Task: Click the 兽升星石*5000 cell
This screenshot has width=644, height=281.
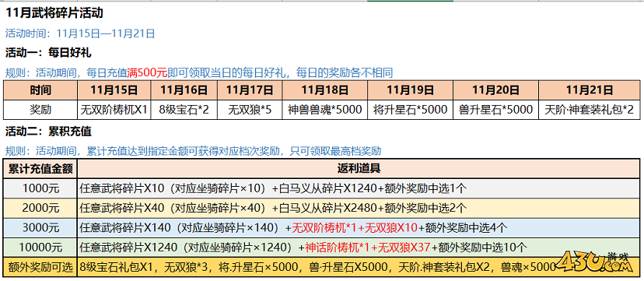Action: pyautogui.click(x=495, y=110)
